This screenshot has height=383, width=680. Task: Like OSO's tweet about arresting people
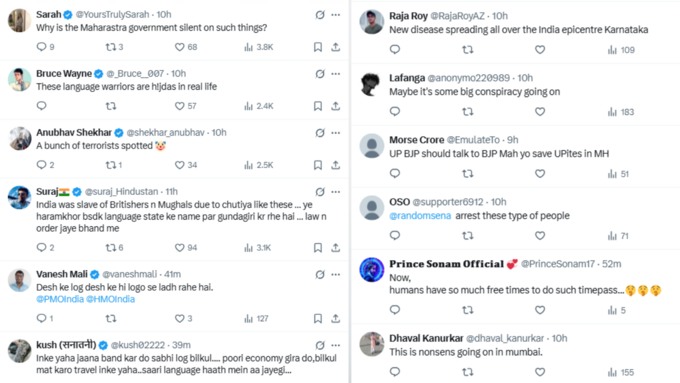540,236
